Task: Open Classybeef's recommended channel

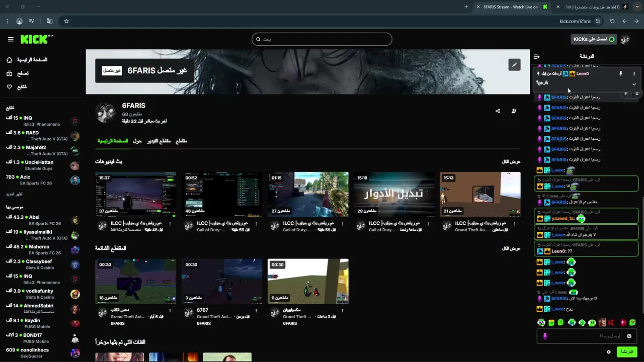Action: [x=43, y=264]
